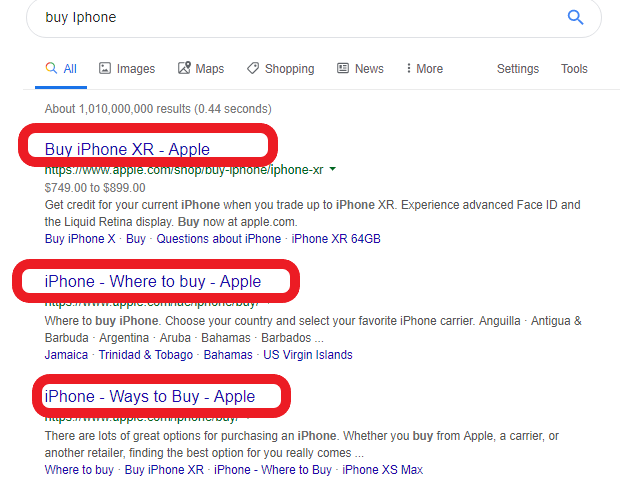Open 'iPhone - Ways to Buy - Apple' result
620x503 pixels.
pos(149,396)
